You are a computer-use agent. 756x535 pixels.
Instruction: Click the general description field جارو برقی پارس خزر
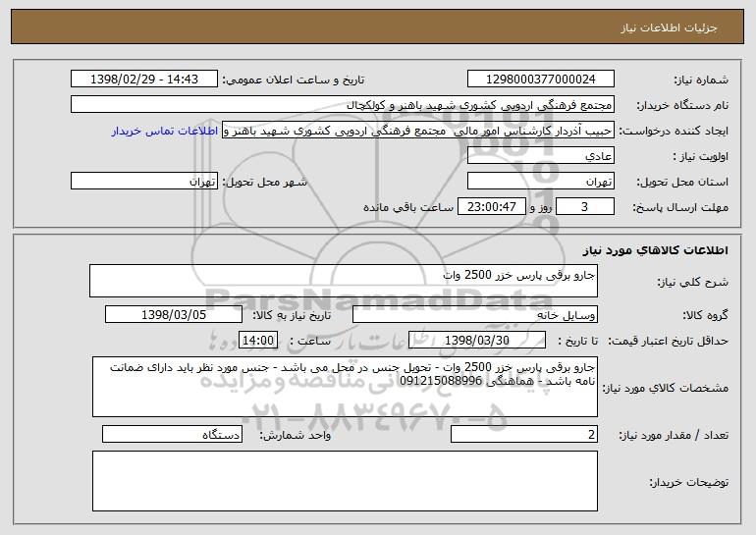(x=344, y=281)
